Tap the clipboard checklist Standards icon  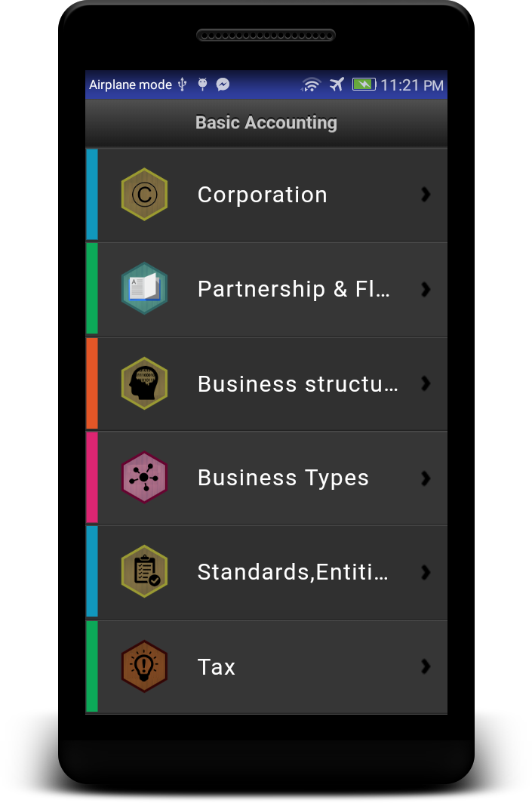pyautogui.click(x=144, y=571)
